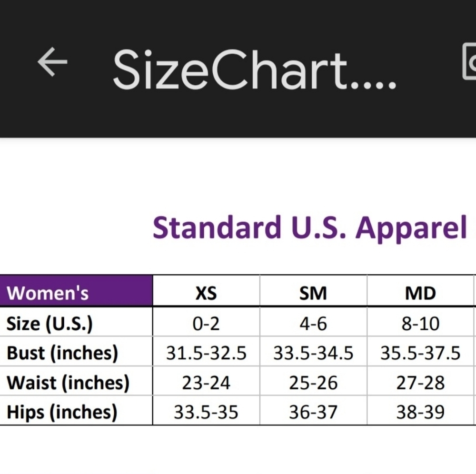The height and width of the screenshot is (474, 476).
Task: Click the Women's header cell
Action: pos(76,290)
